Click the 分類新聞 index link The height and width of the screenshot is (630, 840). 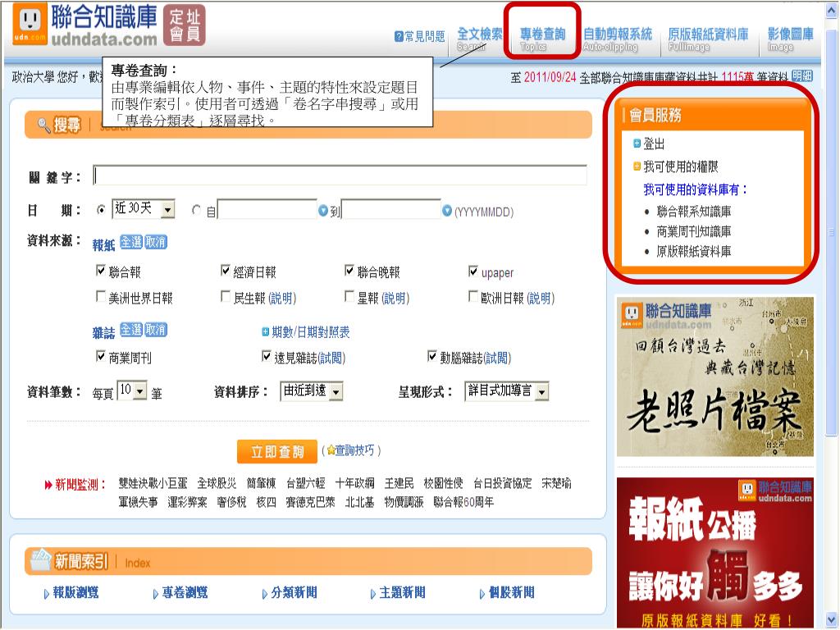[294, 592]
